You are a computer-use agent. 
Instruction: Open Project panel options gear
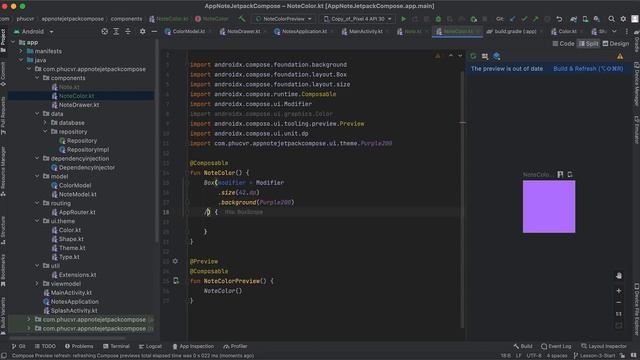pyautogui.click(x=142, y=31)
